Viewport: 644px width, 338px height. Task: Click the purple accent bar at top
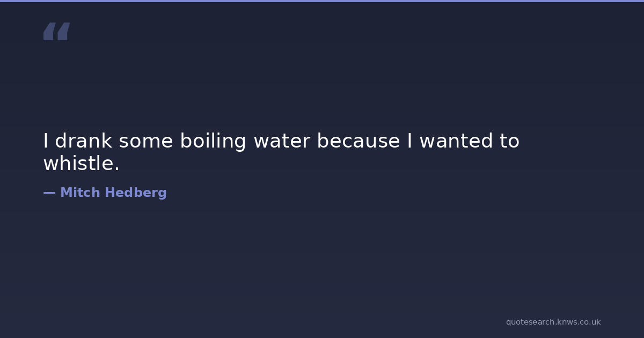pyautogui.click(x=322, y=1)
